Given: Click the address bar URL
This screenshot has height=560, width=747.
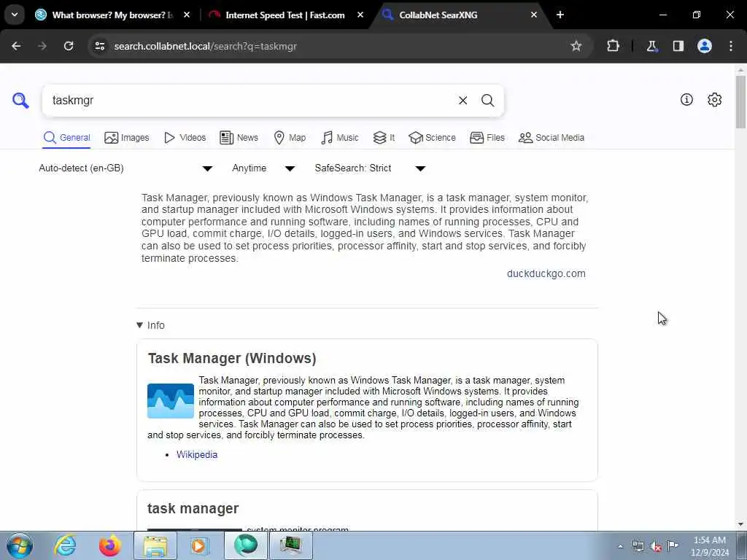Looking at the screenshot, I should 205,46.
